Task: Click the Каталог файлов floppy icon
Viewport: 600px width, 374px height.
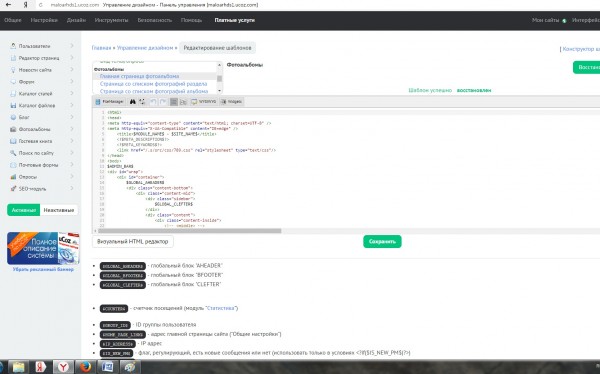Action: click(13, 105)
